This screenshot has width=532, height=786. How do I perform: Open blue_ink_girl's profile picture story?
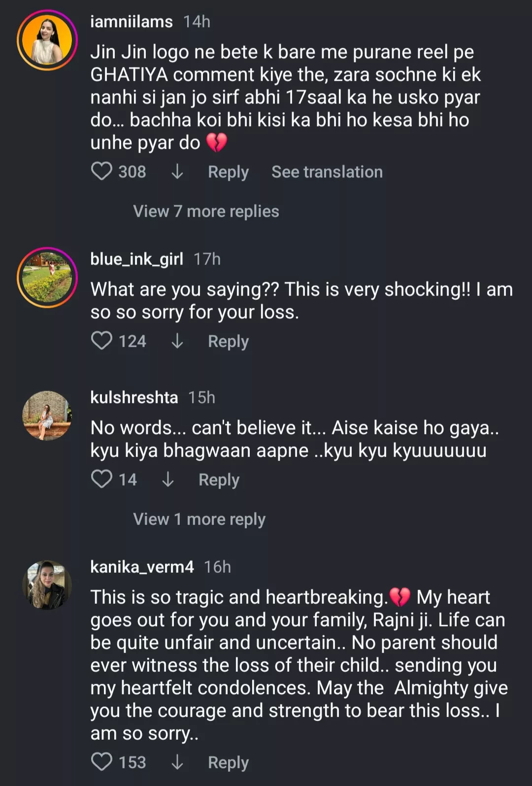coord(47,278)
